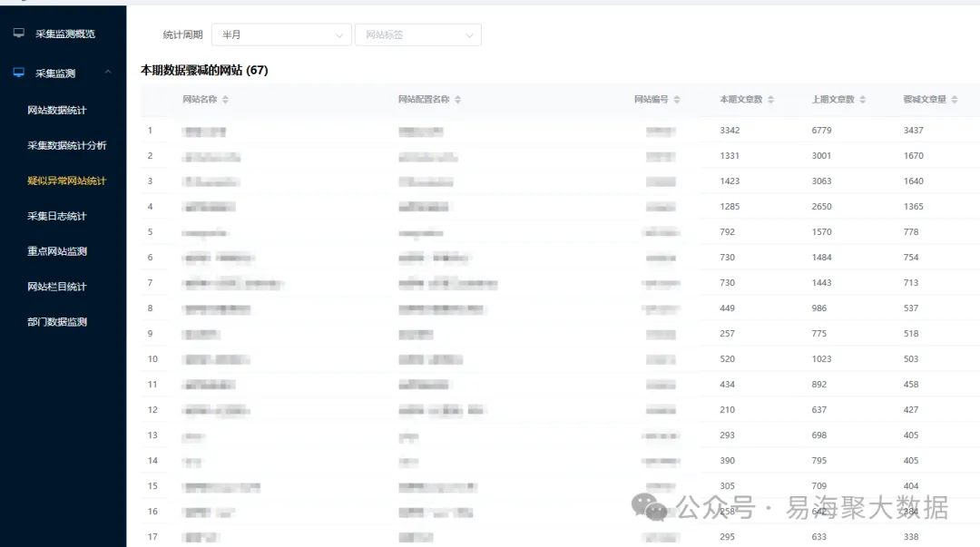Click value 713 in row 7
This screenshot has height=547, width=980.
point(911,282)
